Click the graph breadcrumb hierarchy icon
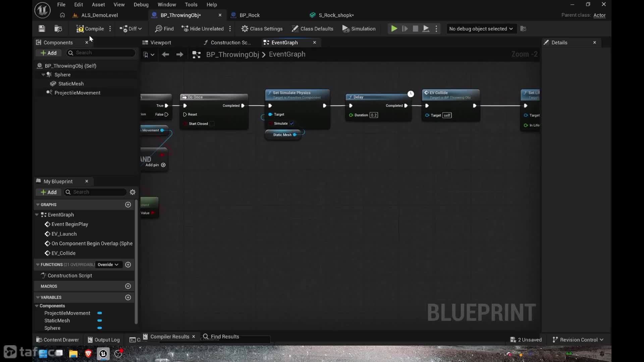Viewport: 644px width, 362px height. click(x=197, y=55)
